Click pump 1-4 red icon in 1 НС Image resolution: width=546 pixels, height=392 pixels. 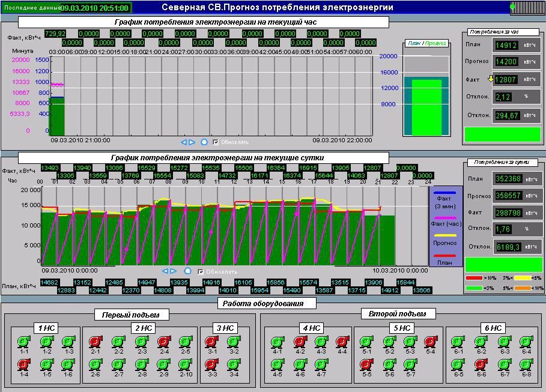(24, 364)
